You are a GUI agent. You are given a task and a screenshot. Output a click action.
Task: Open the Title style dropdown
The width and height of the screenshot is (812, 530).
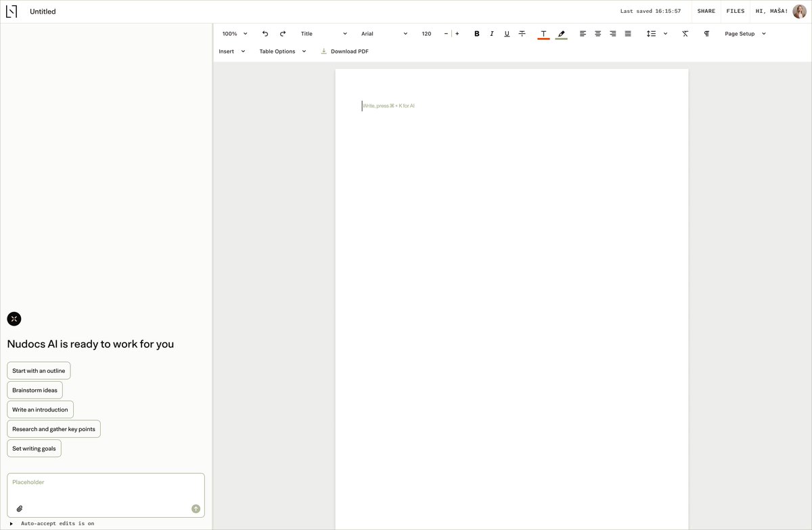[323, 34]
